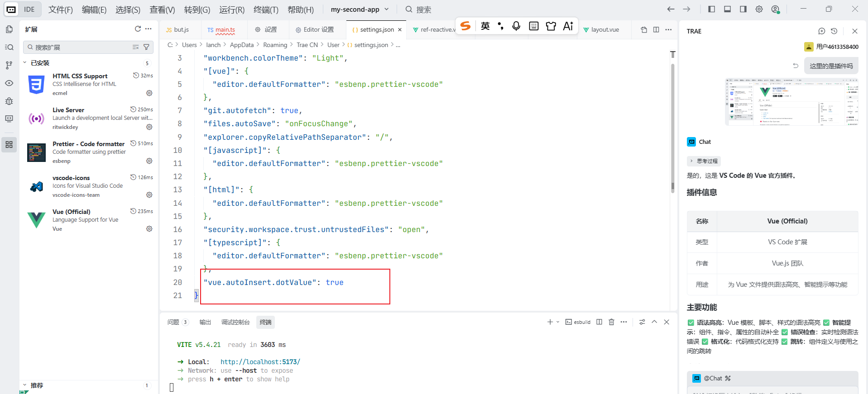
Task: Split the editor to the right
Action: pos(656,29)
